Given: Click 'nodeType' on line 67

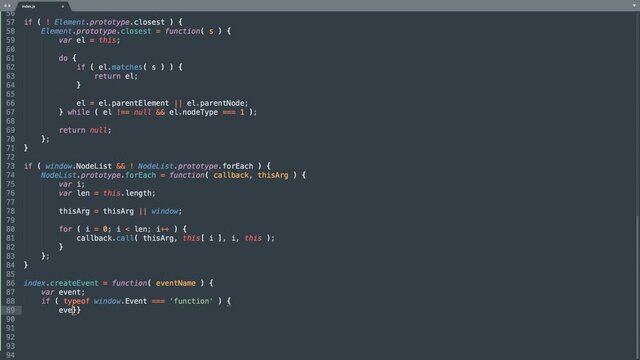Looking at the screenshot, I should 200,112.
